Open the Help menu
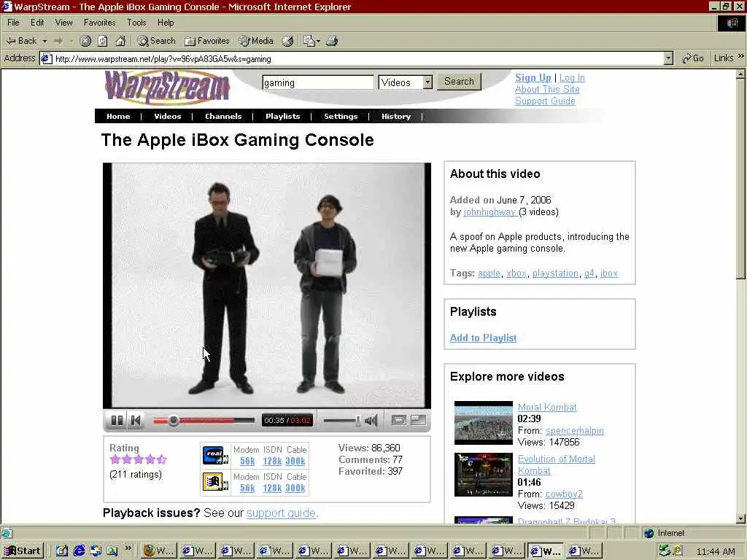Image resolution: width=747 pixels, height=560 pixels. coord(166,23)
